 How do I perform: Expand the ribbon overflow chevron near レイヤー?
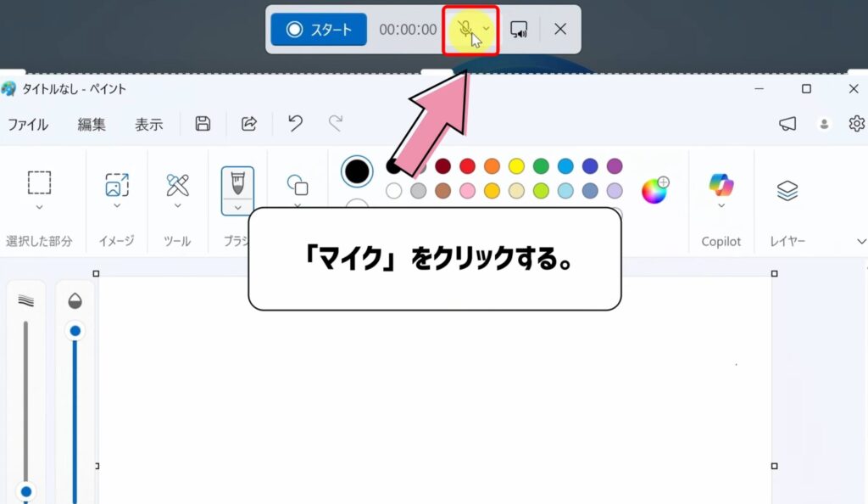point(860,241)
